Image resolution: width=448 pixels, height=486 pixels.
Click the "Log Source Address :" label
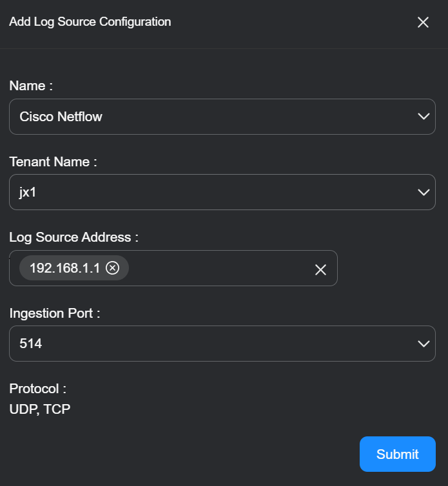click(x=73, y=237)
